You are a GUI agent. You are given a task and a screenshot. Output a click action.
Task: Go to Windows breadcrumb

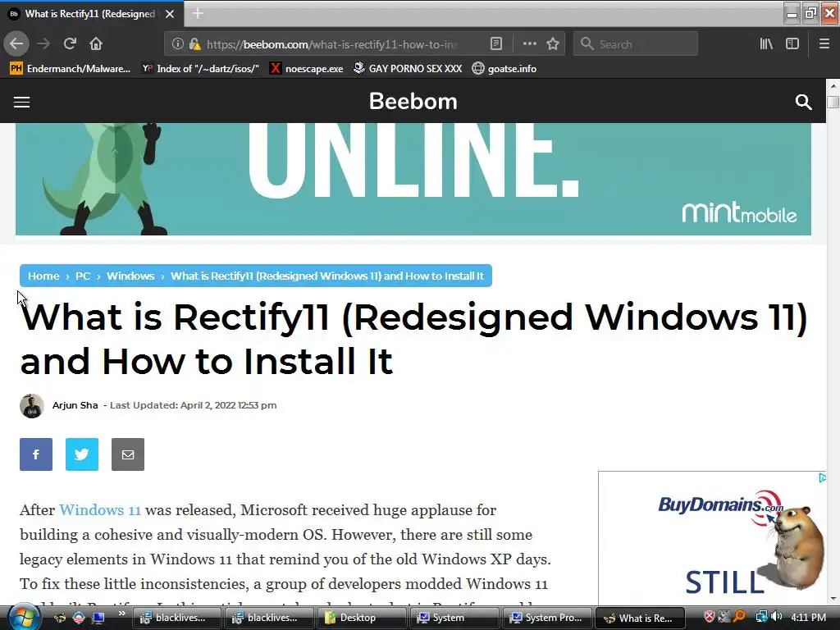coord(130,276)
